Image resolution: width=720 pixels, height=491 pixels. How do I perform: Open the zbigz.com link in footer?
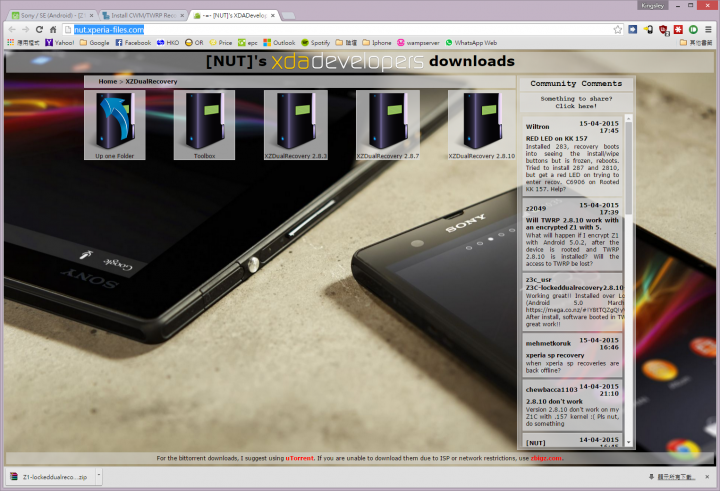[546, 458]
